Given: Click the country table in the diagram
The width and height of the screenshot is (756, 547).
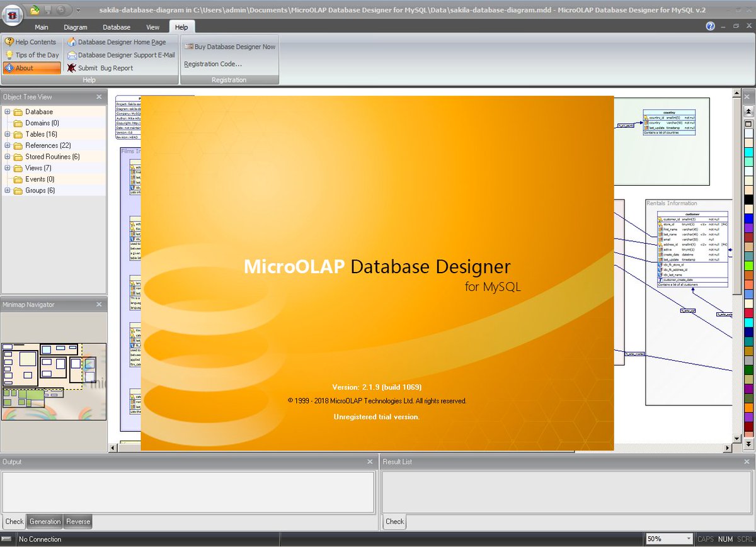Looking at the screenshot, I should click(x=669, y=123).
